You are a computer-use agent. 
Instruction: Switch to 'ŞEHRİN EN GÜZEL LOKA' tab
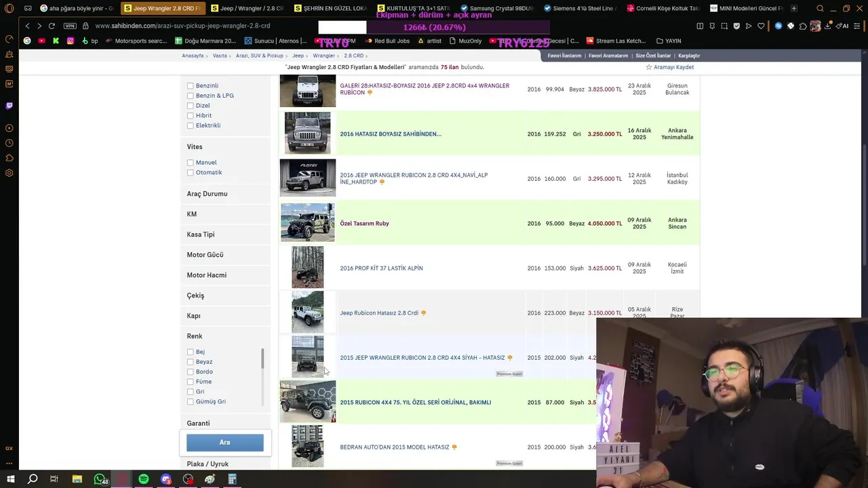(x=331, y=9)
